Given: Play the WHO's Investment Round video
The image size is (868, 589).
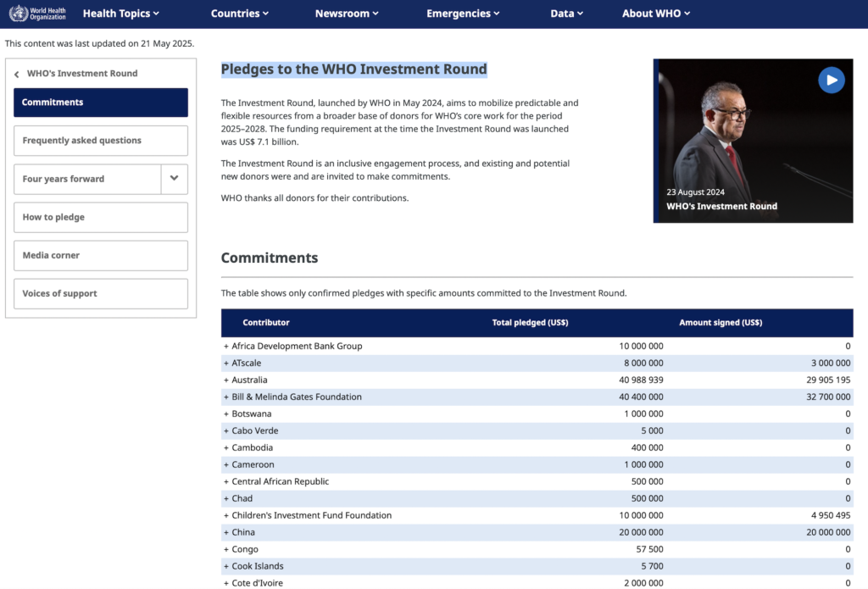Looking at the screenshot, I should point(831,81).
